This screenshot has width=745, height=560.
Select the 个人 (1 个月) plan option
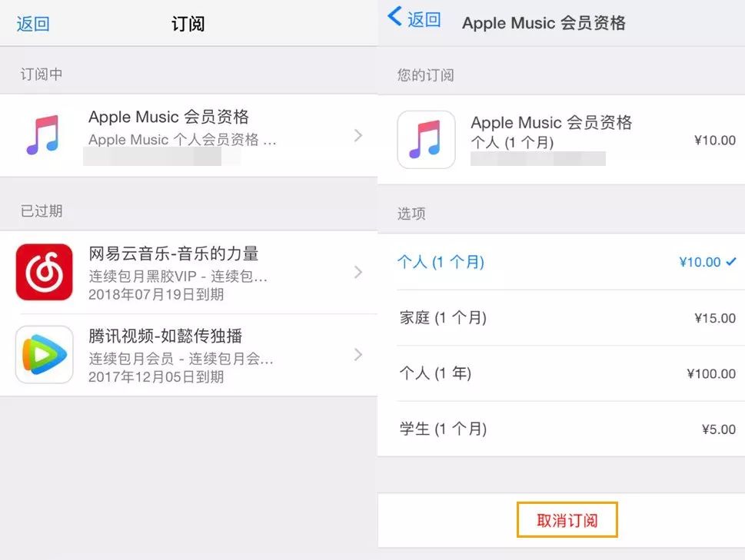(x=561, y=261)
